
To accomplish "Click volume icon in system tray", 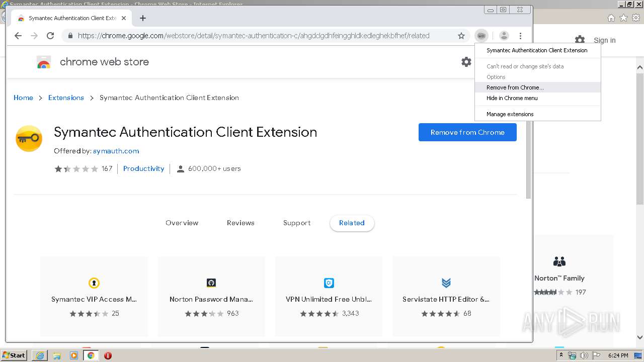I will click(584, 355).
